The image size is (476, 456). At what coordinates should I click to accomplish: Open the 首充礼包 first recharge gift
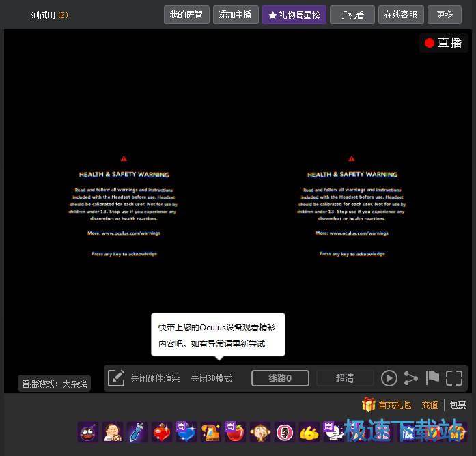395,405
